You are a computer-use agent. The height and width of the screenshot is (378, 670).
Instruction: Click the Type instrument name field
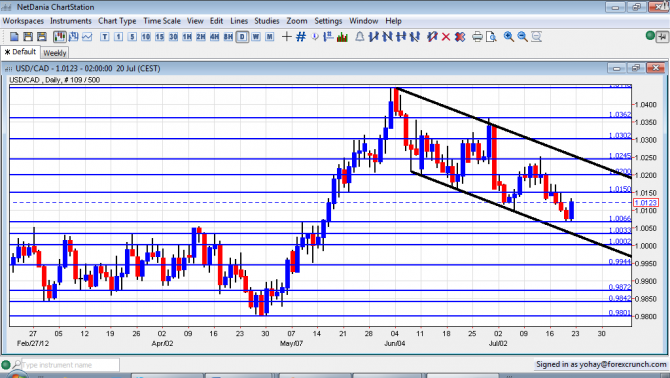[71, 365]
